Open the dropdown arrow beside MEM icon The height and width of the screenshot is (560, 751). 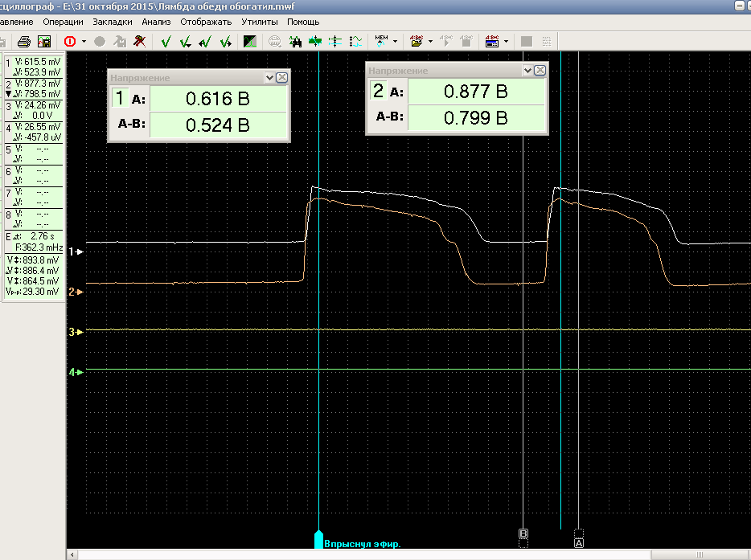click(x=395, y=42)
